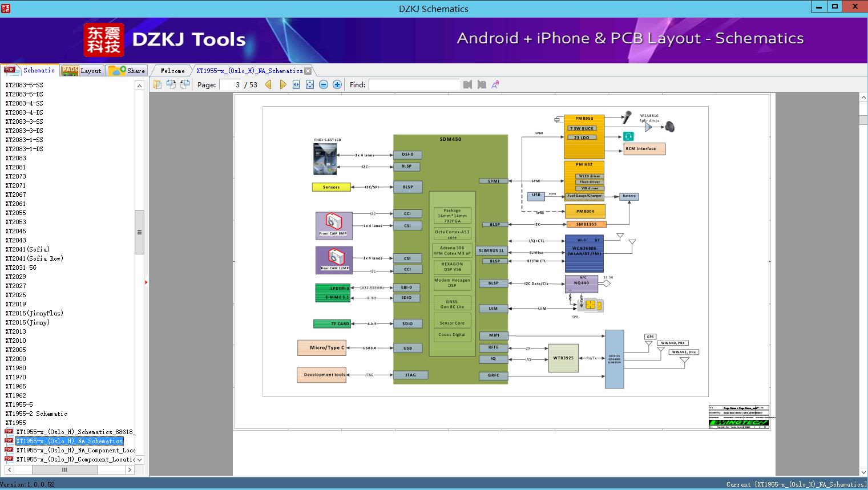868x490 pixels.
Task: Open the XT2083-5-SS model entry
Action: (x=24, y=85)
